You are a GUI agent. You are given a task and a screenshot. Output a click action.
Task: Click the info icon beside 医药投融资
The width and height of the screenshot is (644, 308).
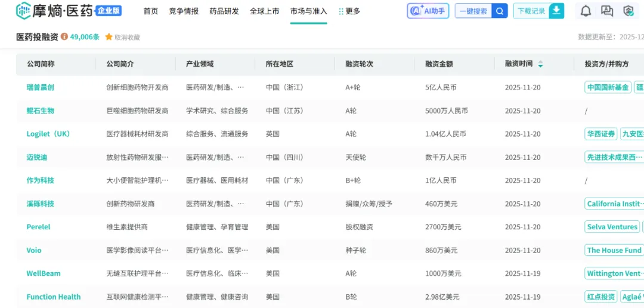point(64,37)
